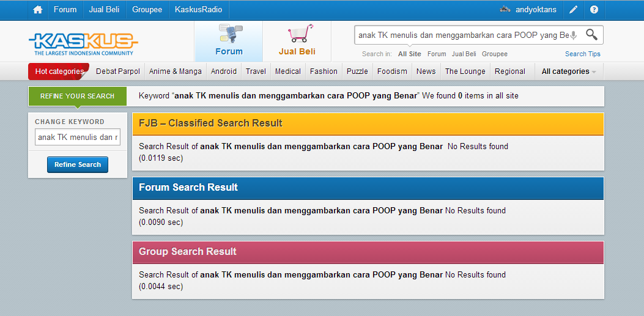Screen dimensions: 644x316
Task: Click the 'We found 0 items' summary text
Action: click(x=470, y=96)
